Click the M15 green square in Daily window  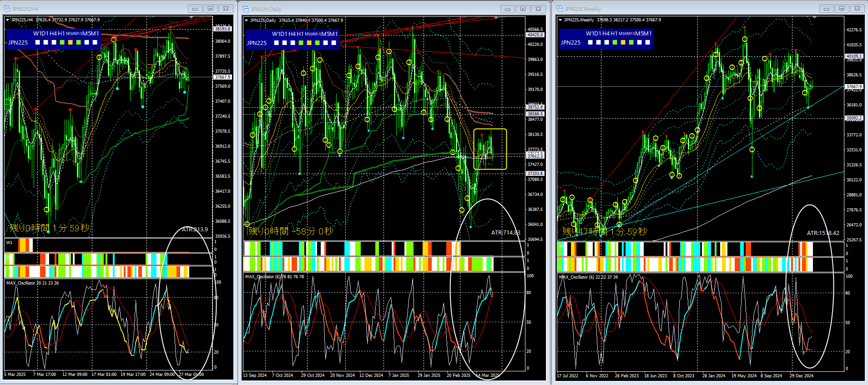pyautogui.click(x=318, y=43)
